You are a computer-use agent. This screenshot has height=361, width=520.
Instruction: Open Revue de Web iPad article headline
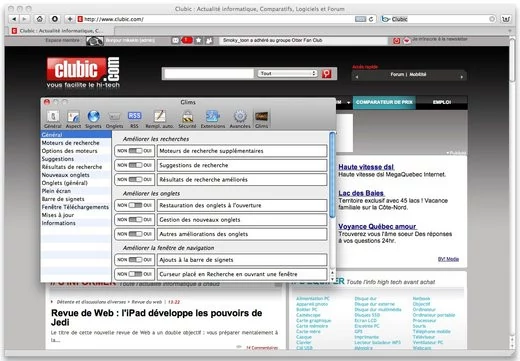pos(156,318)
